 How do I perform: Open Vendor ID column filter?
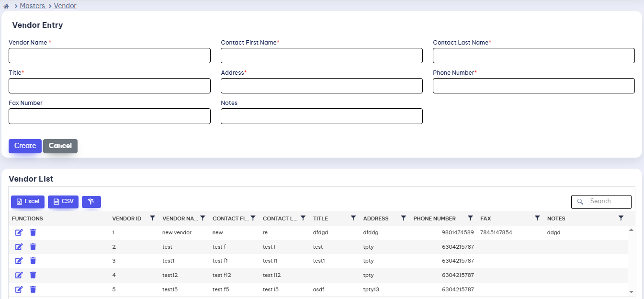[x=152, y=218]
